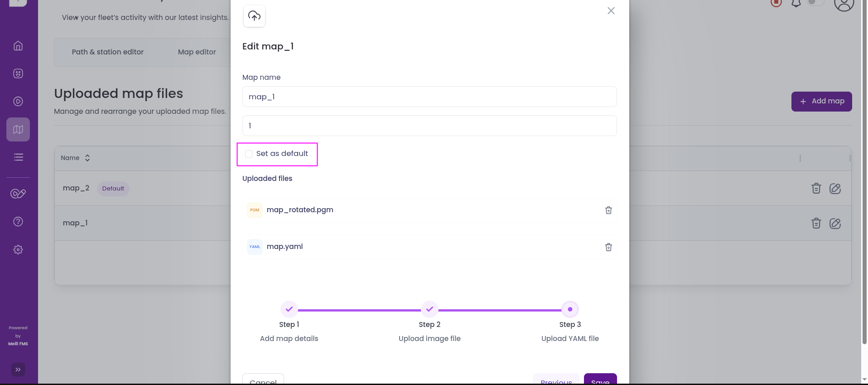The width and height of the screenshot is (868, 385).
Task: Click the Save button
Action: click(600, 380)
